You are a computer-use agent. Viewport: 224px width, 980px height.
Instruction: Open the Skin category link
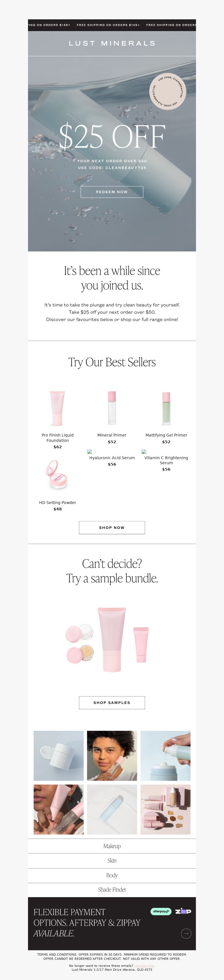[x=112, y=860]
